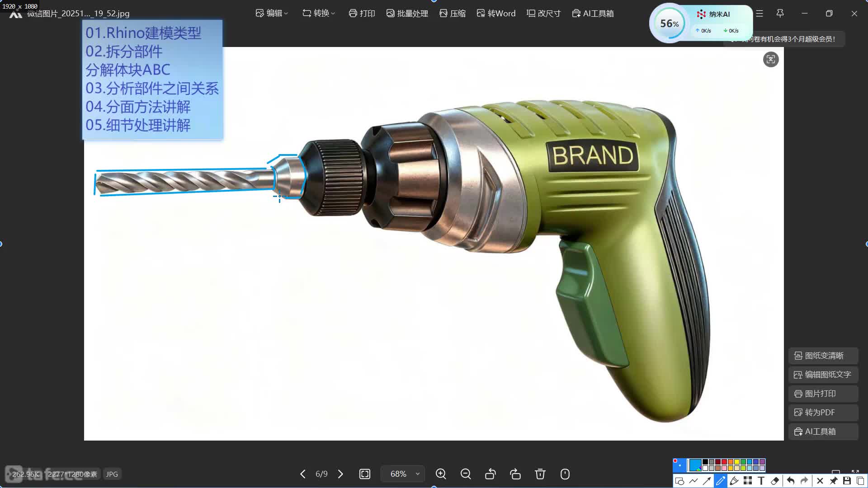
Task: Select the eraser annotation tool
Action: tap(775, 481)
